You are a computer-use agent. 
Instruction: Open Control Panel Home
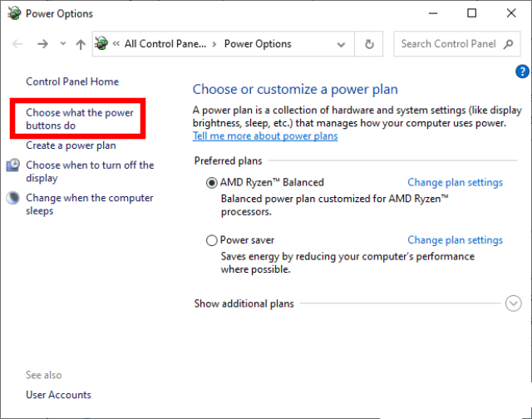coord(72,81)
